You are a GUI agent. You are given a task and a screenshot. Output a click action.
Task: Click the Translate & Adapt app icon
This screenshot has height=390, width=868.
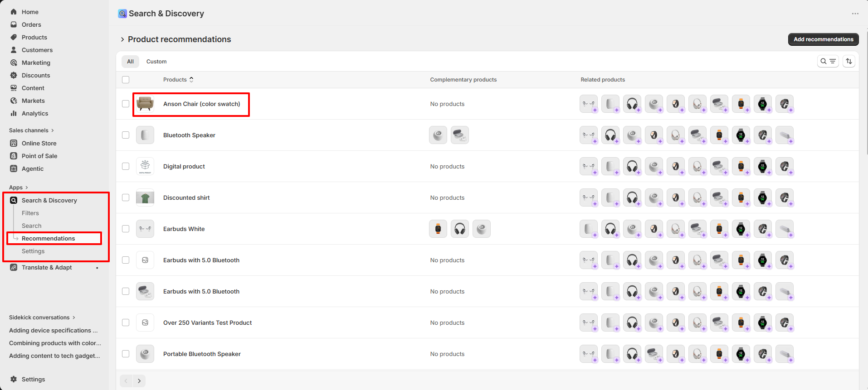click(14, 267)
